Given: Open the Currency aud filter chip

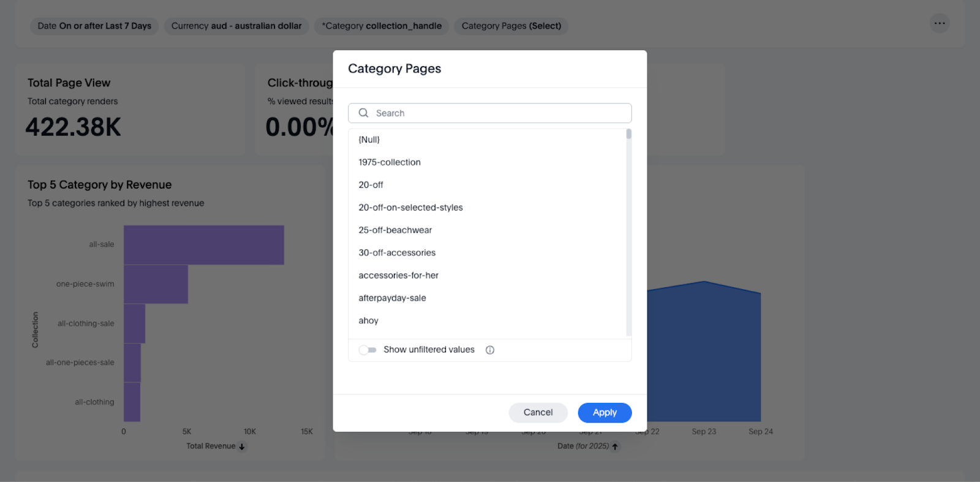Looking at the screenshot, I should pyautogui.click(x=236, y=26).
